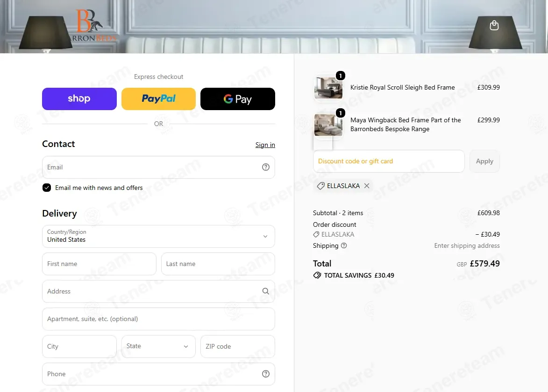Viewport: 548px width, 392px height.
Task: Expand the State dropdown
Action: [x=158, y=346]
